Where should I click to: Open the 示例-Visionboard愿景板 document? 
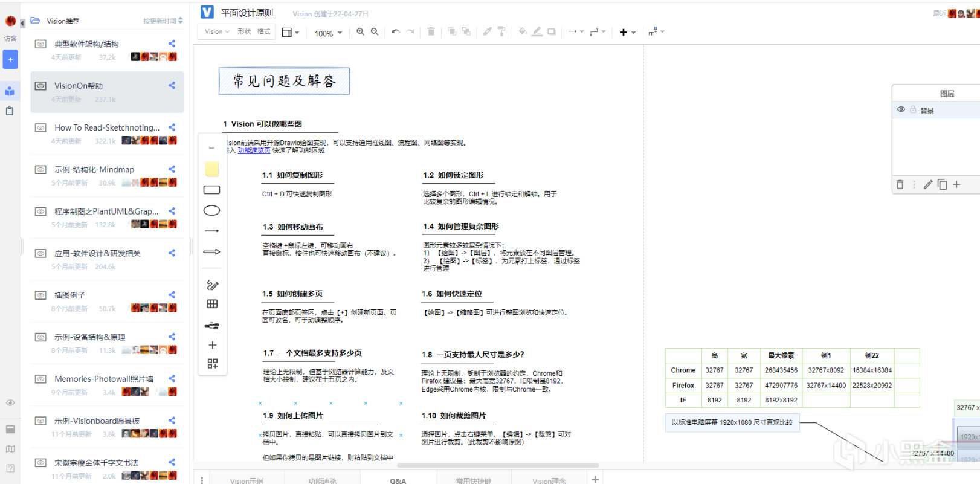[x=107, y=427]
